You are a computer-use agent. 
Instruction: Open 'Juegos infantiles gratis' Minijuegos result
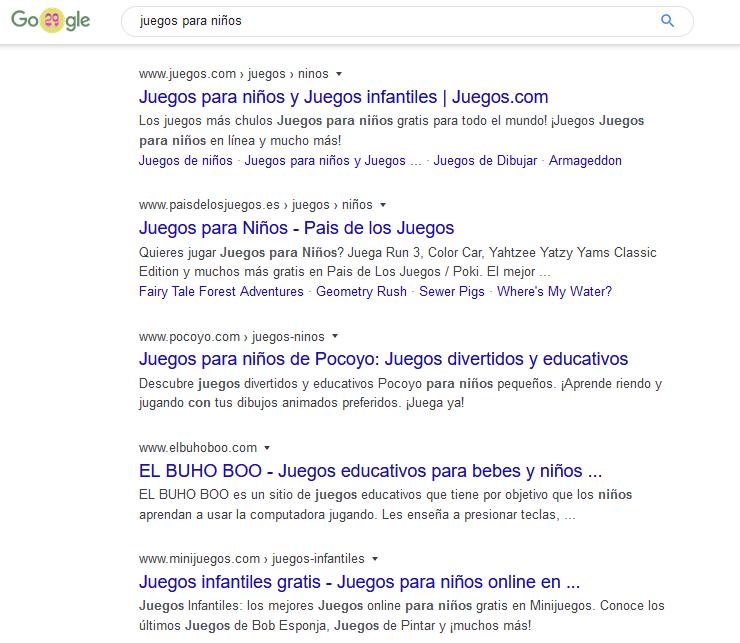pyautogui.click(x=359, y=582)
